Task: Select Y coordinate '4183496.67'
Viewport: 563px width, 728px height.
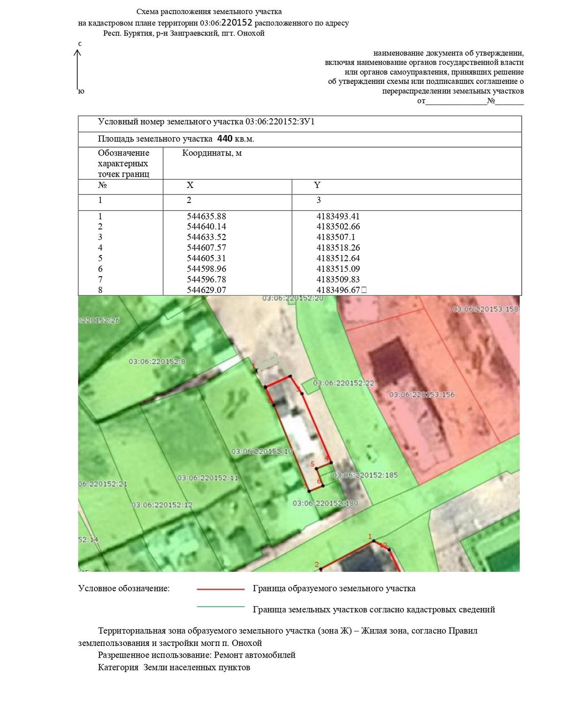Action: click(338, 290)
